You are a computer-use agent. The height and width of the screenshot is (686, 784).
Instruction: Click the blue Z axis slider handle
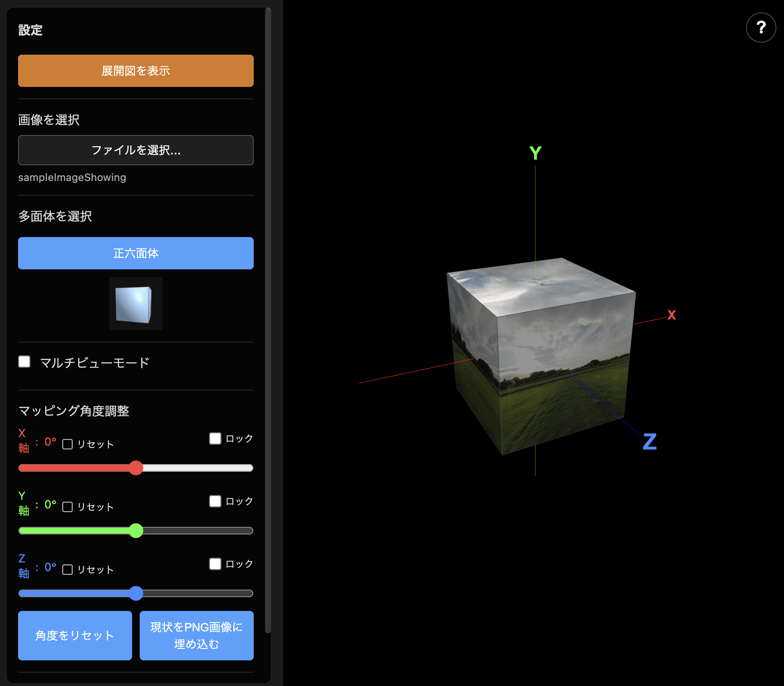136,593
